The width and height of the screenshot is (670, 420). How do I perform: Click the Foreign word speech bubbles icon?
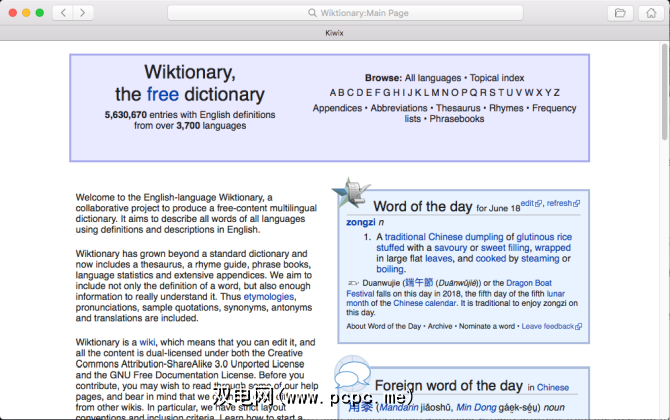[x=353, y=377]
